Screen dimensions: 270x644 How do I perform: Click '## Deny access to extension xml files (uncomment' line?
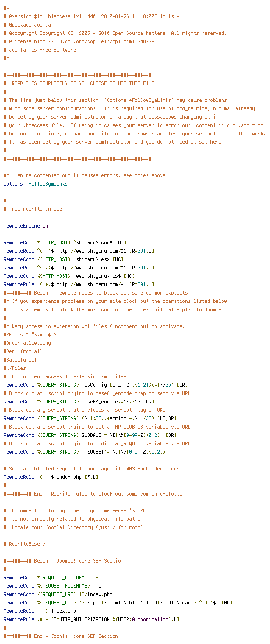point(94,326)
